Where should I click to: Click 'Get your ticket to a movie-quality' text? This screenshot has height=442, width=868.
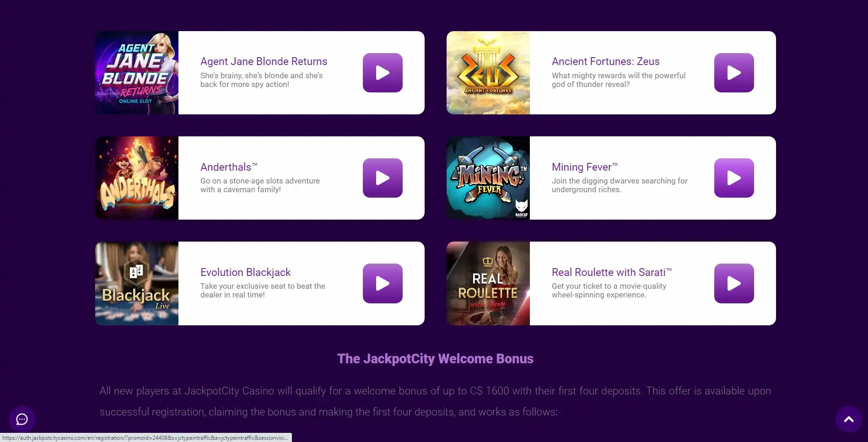[x=609, y=291]
